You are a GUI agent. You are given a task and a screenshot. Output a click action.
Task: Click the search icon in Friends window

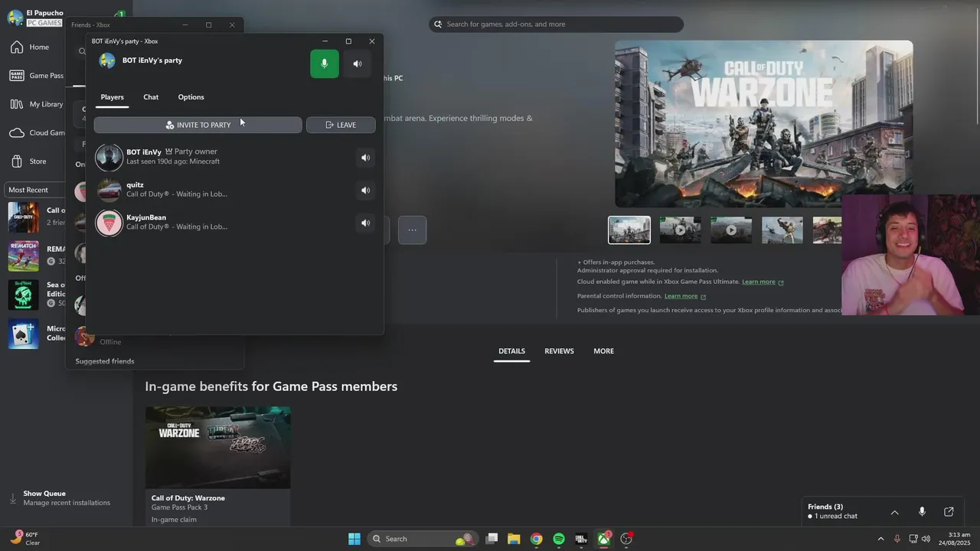(82, 52)
